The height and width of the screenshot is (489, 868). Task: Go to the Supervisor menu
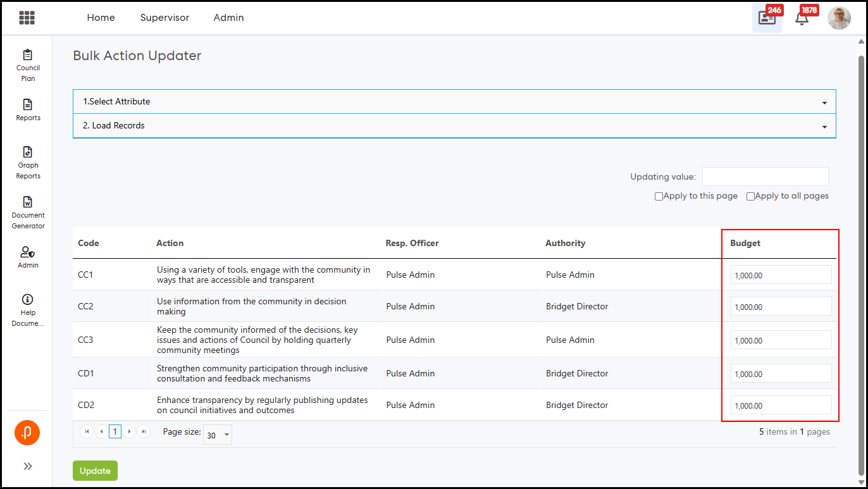coord(164,18)
